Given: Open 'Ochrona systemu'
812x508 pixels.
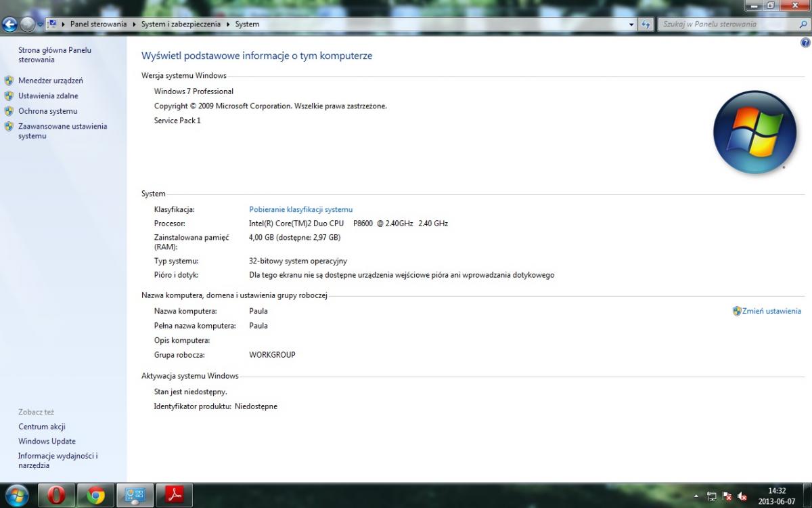Looking at the screenshot, I should (47, 111).
